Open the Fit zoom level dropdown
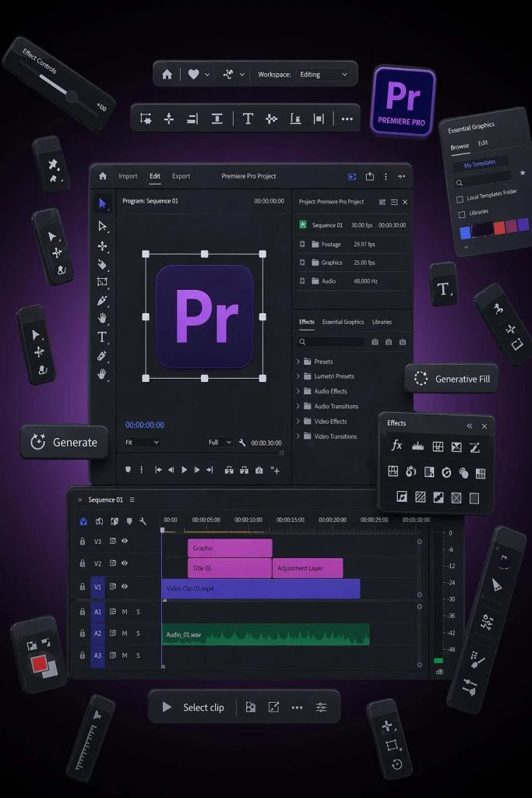532x798 pixels. click(x=142, y=443)
